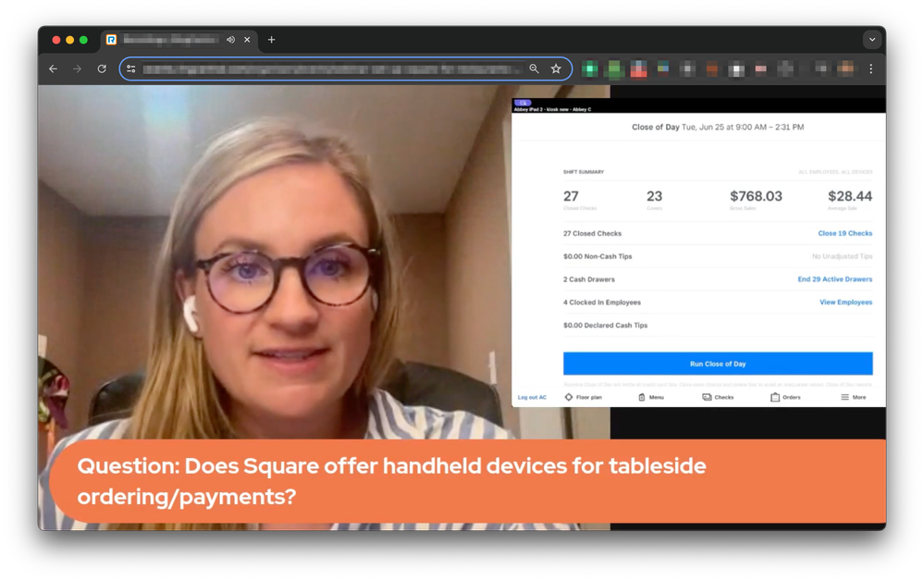Click Close 19 Checks link
Screen dimensions: 924x581
[844, 234]
